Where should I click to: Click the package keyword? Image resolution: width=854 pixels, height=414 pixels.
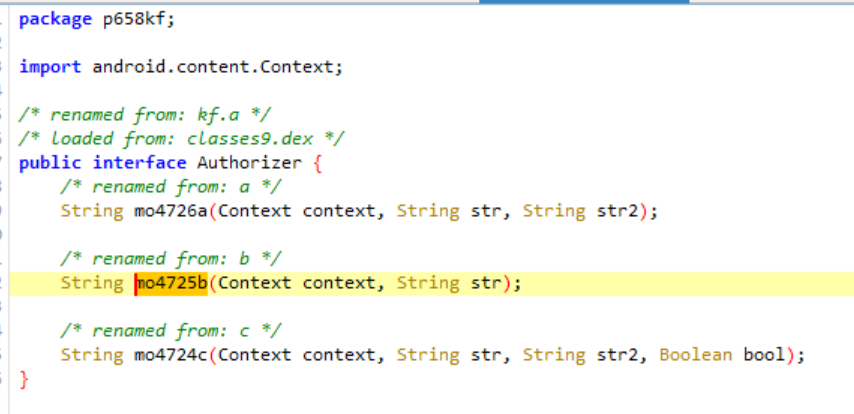click(x=56, y=19)
